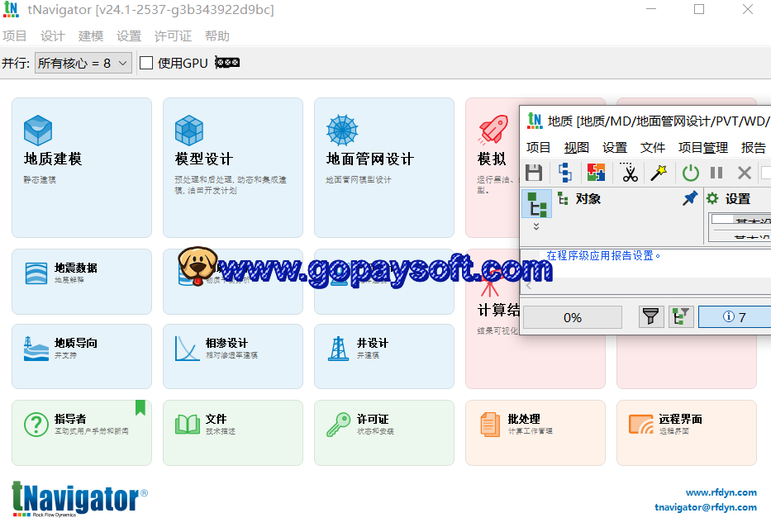The image size is (771, 532).
Task: Open the 所有核心 = 8 parallel dropdown
Action: (83, 63)
